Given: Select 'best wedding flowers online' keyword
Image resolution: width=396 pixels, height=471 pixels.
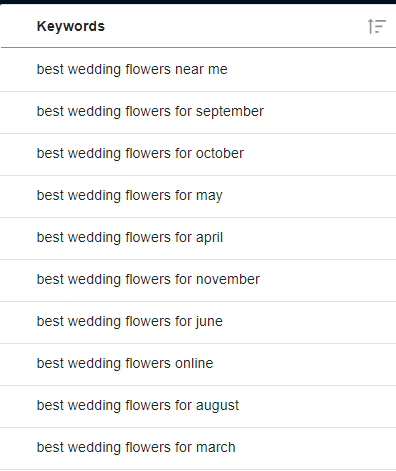Looking at the screenshot, I should [125, 364].
